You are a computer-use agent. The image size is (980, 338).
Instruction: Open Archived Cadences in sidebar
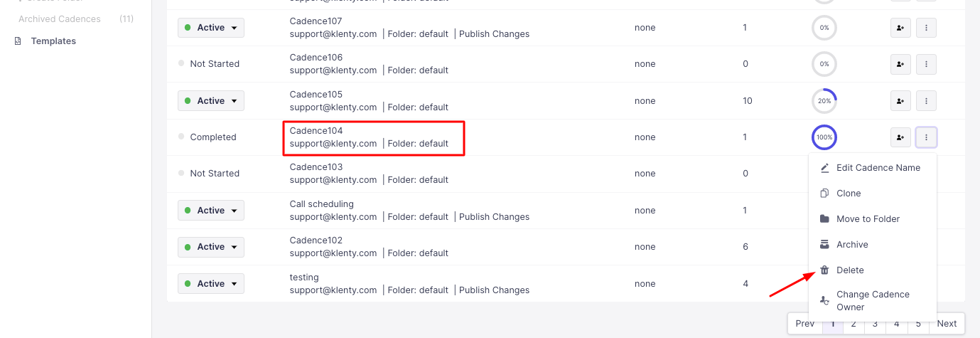pyautogui.click(x=60, y=19)
